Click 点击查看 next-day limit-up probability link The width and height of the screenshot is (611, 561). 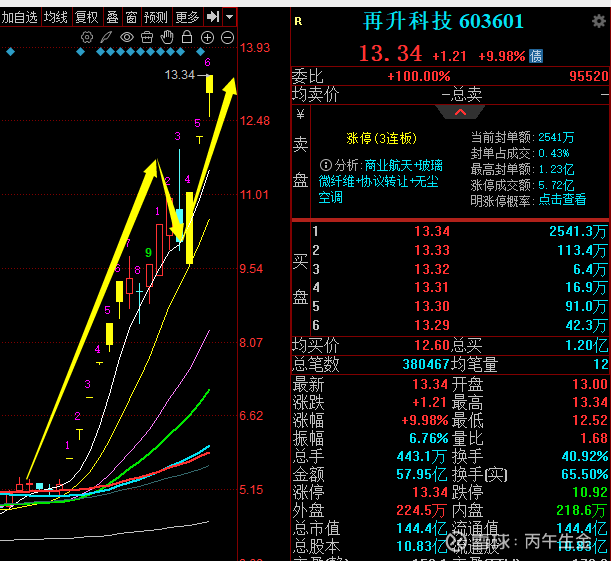click(562, 200)
